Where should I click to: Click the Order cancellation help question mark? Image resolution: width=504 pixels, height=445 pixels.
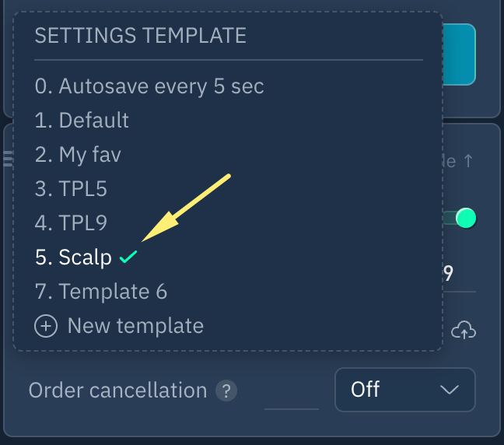(226, 391)
